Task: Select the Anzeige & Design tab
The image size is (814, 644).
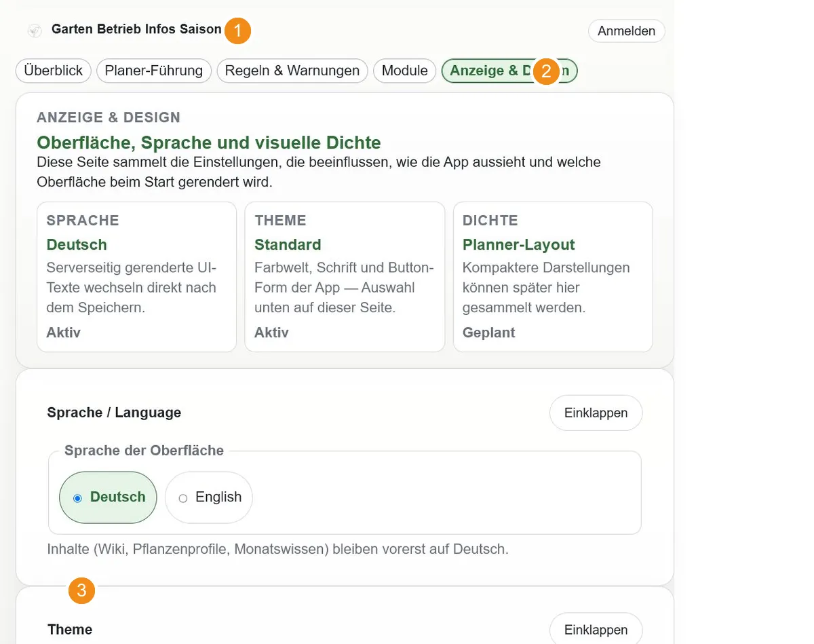Action: (x=509, y=71)
